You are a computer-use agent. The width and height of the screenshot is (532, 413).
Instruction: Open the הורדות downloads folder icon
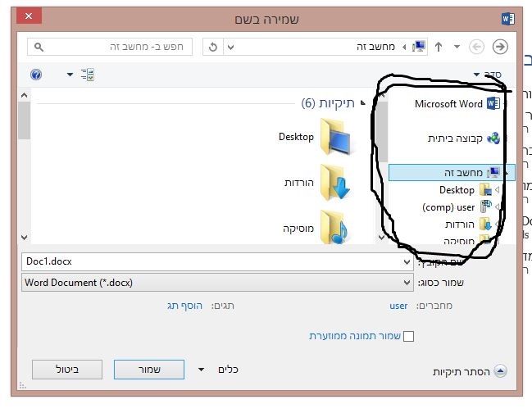336,183
